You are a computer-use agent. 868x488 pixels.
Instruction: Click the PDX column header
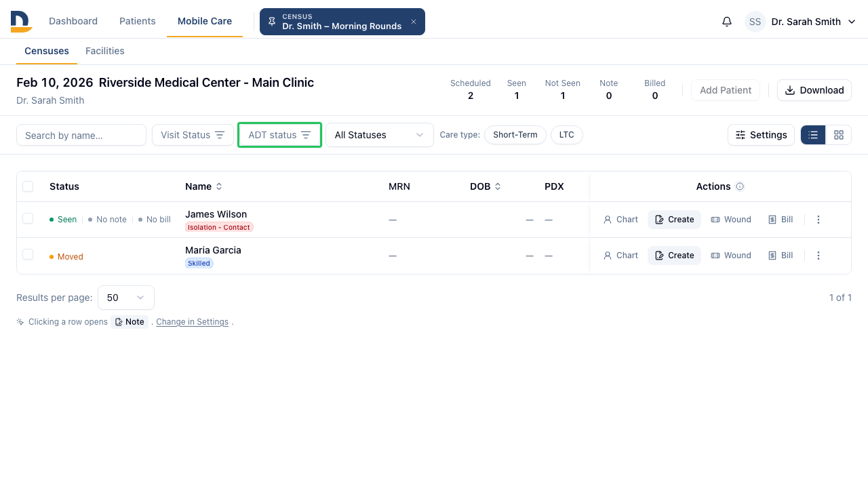[554, 186]
